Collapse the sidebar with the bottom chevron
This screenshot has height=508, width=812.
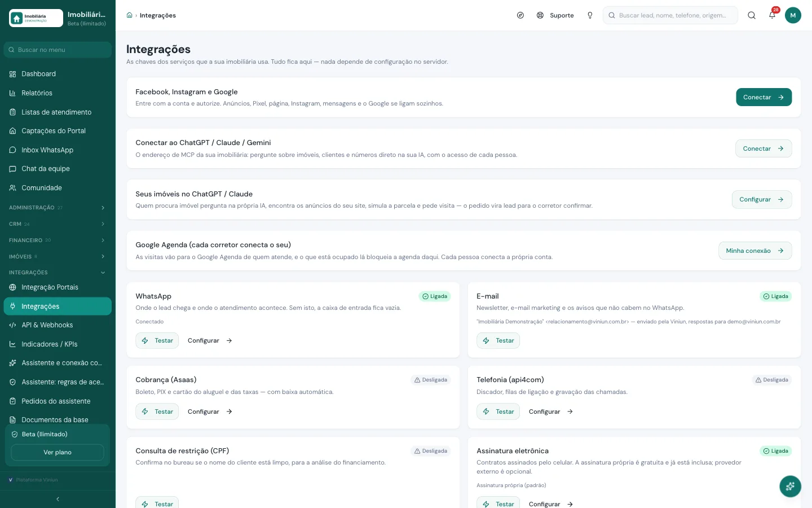[58, 499]
